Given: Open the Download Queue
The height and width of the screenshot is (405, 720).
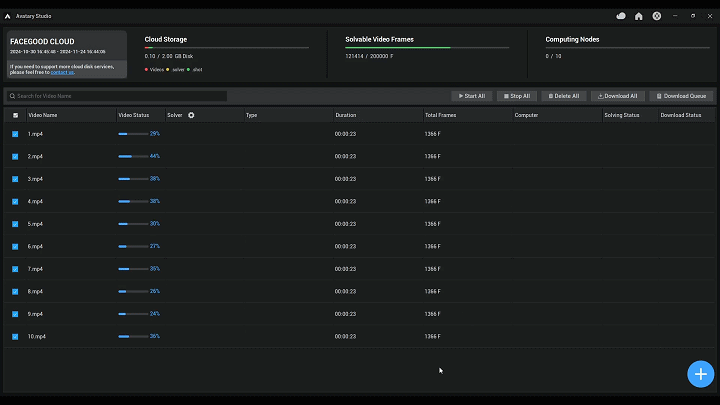Looking at the screenshot, I should click(x=681, y=96).
